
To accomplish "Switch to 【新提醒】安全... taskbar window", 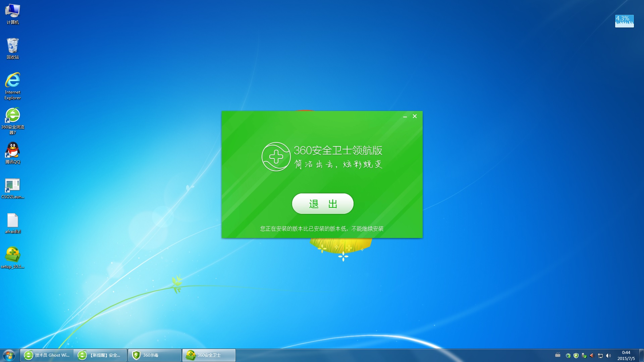I will coord(101,355).
